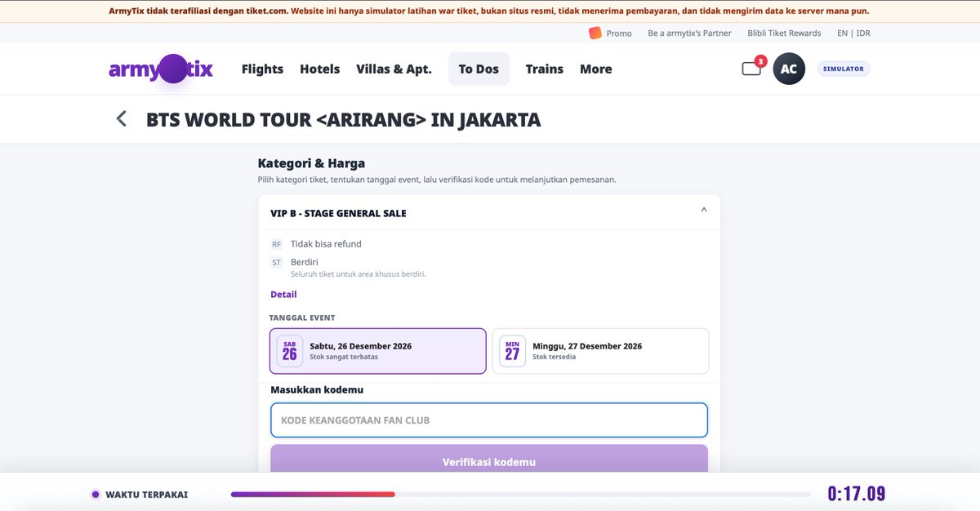980x511 pixels.
Task: Open the Villas & Apt. menu
Action: tap(394, 69)
